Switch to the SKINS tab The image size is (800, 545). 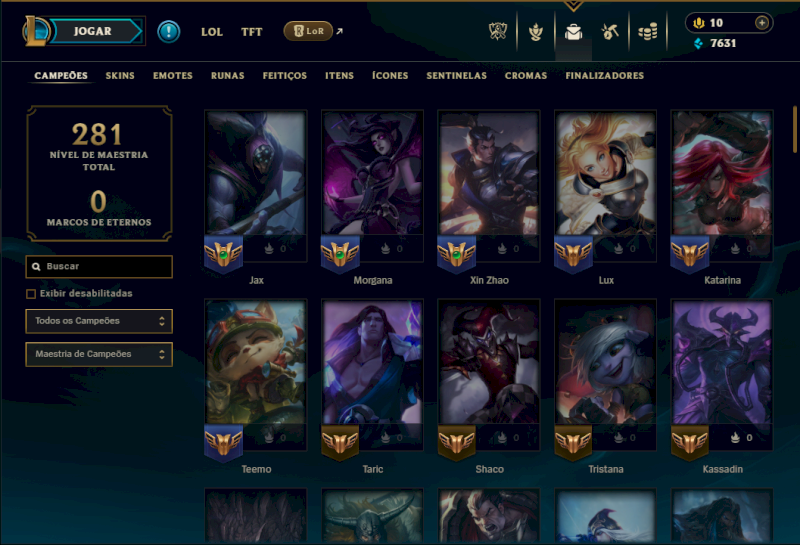[120, 76]
